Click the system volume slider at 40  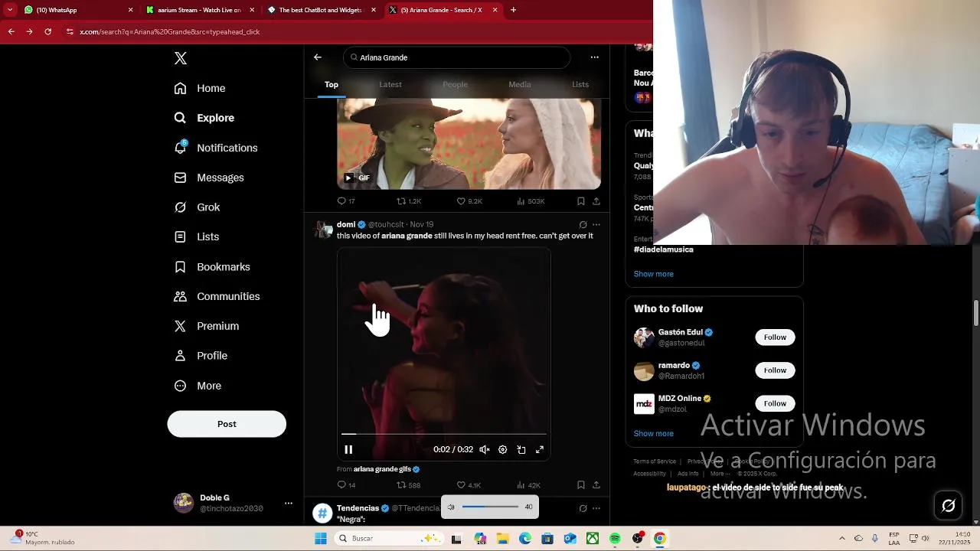(490, 507)
